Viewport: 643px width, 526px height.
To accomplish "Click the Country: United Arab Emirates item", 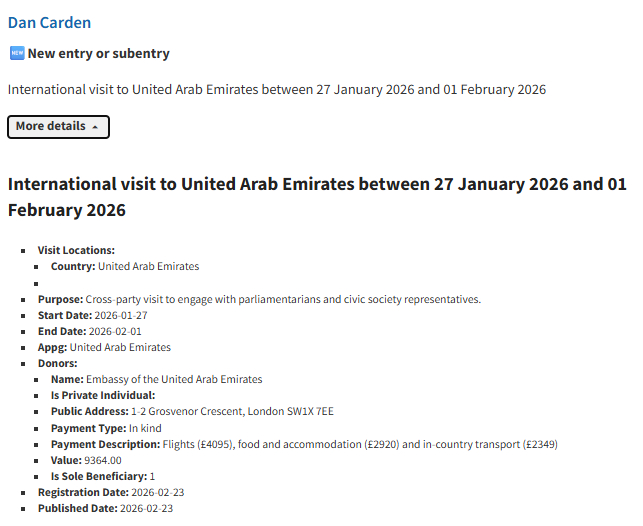I will [x=124, y=267].
